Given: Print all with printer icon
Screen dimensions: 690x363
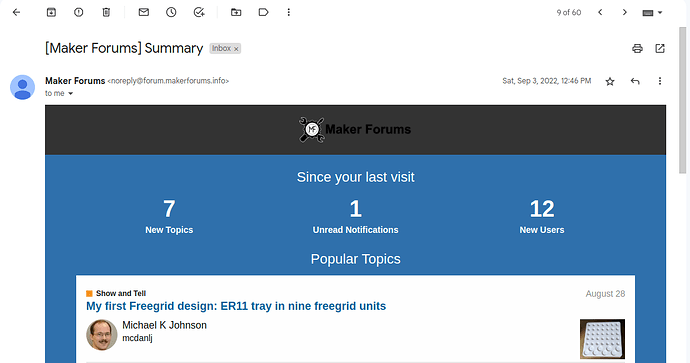Looking at the screenshot, I should pos(637,48).
